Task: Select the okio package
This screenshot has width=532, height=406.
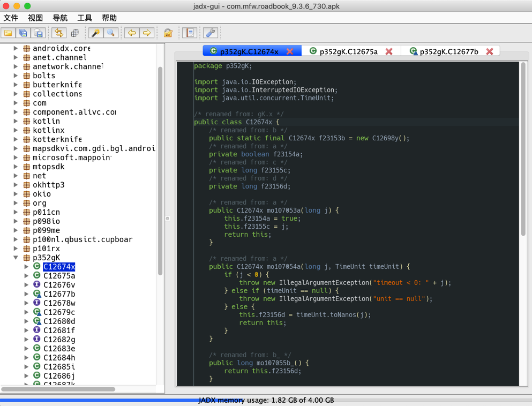Action: [42, 194]
